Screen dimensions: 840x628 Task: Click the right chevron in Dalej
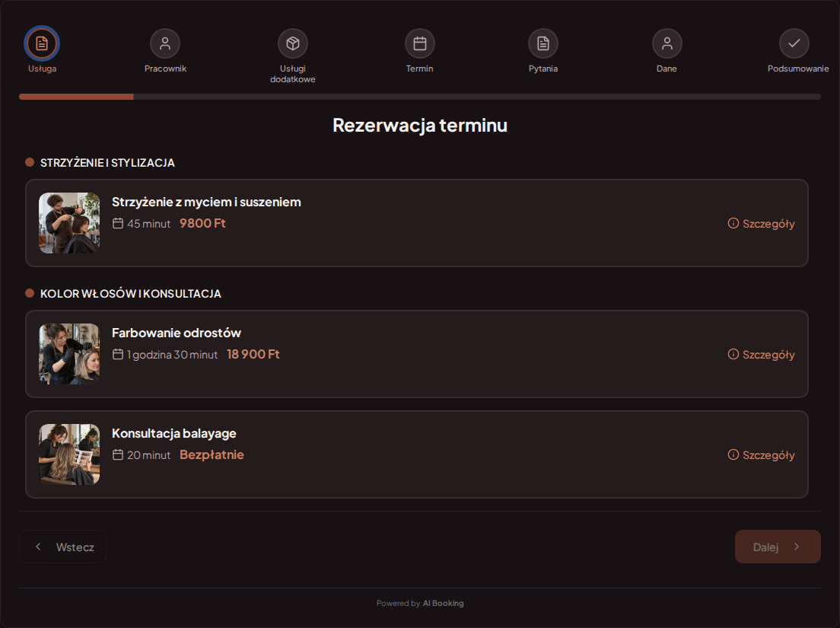[x=797, y=547]
